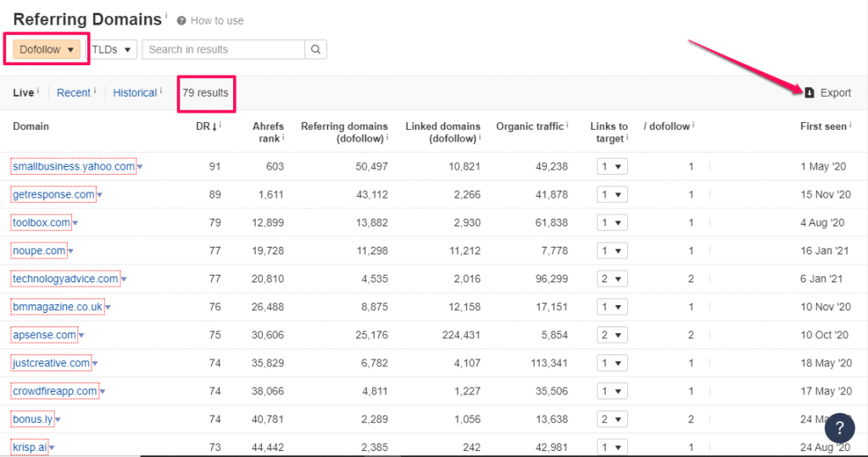Click the info icon beside Ahrefs rank
The image size is (868, 457).
tap(282, 137)
